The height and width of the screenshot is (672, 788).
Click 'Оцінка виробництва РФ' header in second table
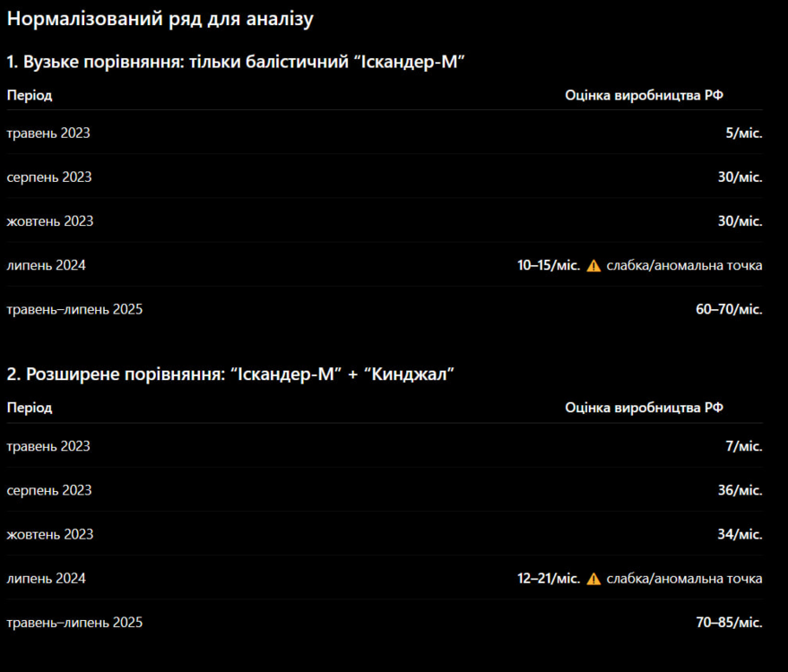coord(644,408)
